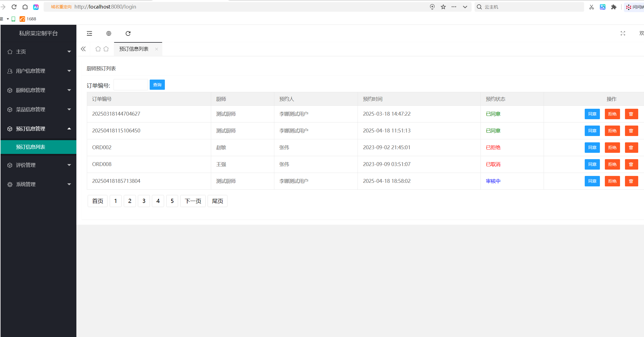Click the globe icon in top toolbar

click(109, 33)
